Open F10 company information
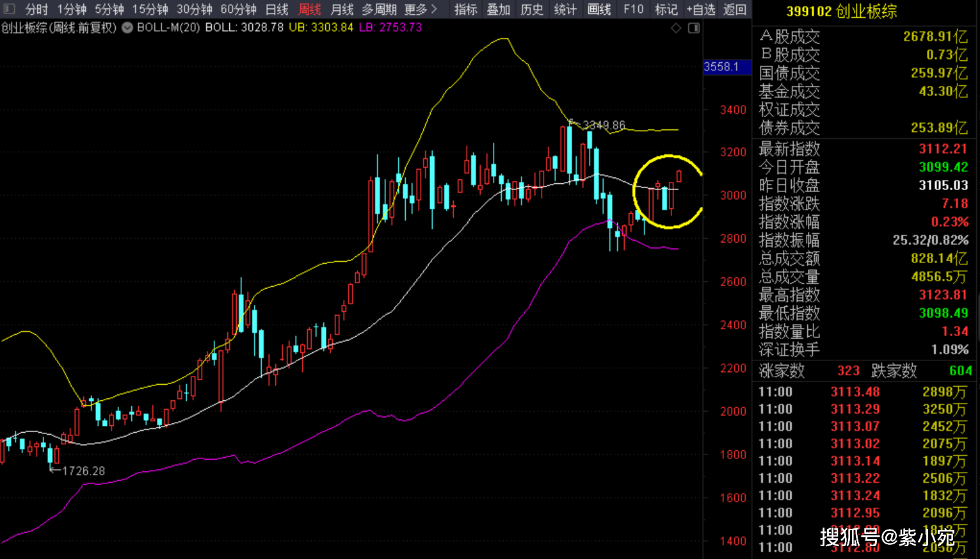 (x=633, y=10)
